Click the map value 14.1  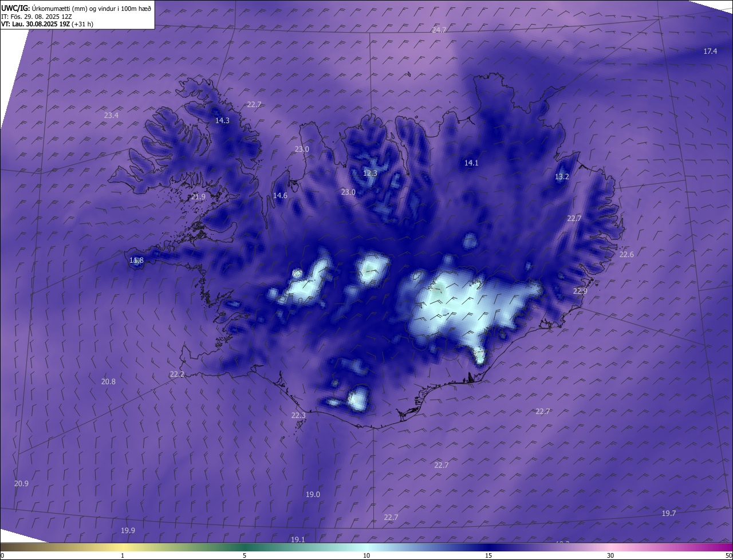point(471,163)
